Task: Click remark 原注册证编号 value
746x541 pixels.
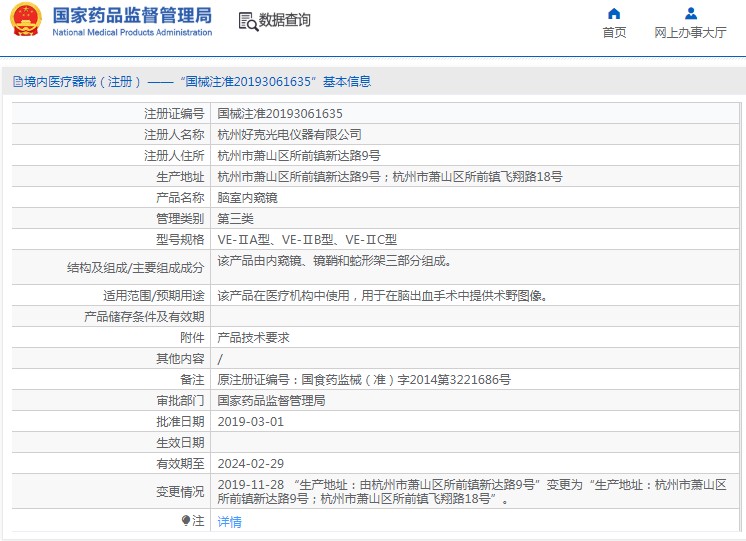Action: click(x=364, y=380)
